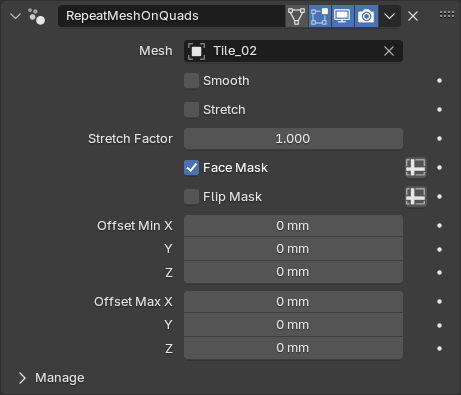Click the animate dot for Offset Max Z
This screenshot has height=395, width=461.
tap(439, 348)
